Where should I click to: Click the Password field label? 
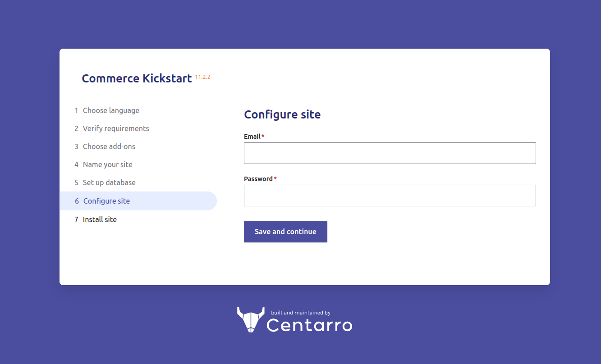[258, 179]
